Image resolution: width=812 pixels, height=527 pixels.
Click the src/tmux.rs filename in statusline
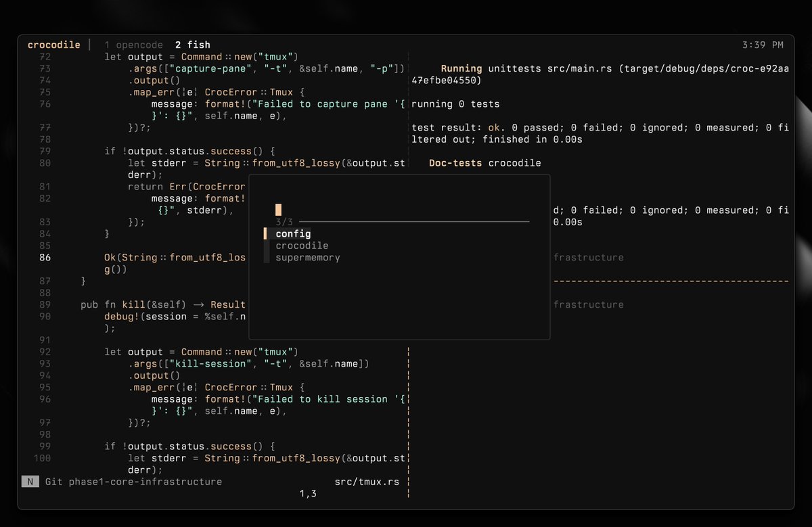[367, 481]
